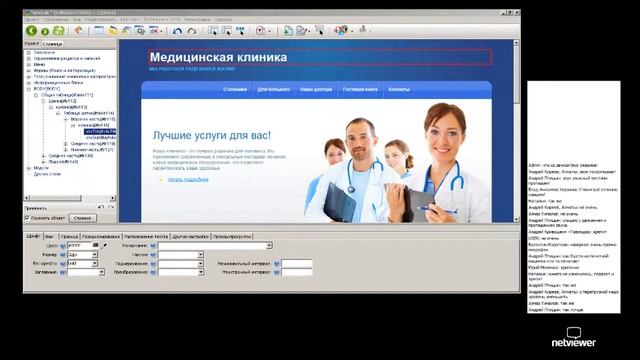The height and width of the screenshot is (360, 640).
Task: Select the 'Другие стили' tree item
Action: point(47,174)
